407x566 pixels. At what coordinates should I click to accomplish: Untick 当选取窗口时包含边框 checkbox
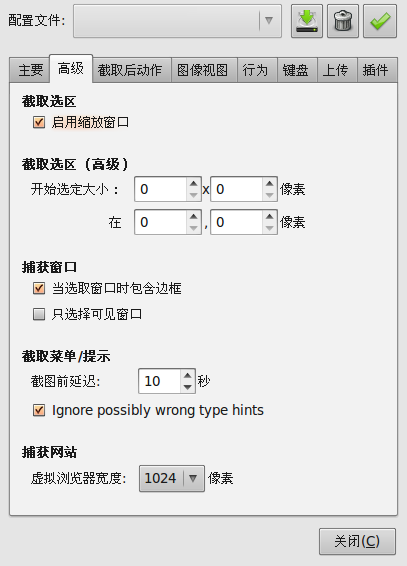click(39, 288)
